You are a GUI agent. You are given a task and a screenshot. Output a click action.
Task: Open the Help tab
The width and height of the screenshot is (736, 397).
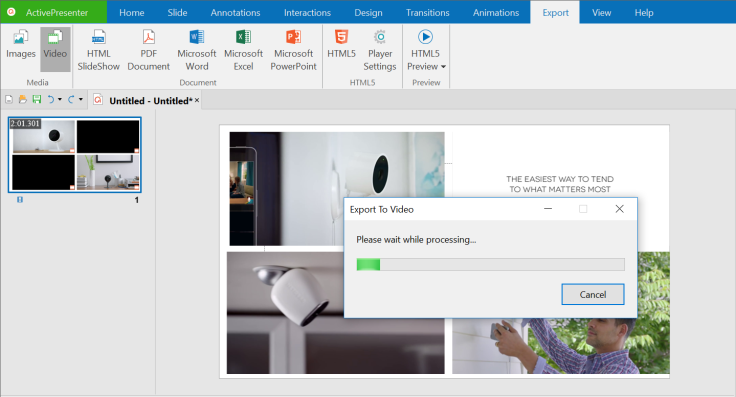(644, 13)
